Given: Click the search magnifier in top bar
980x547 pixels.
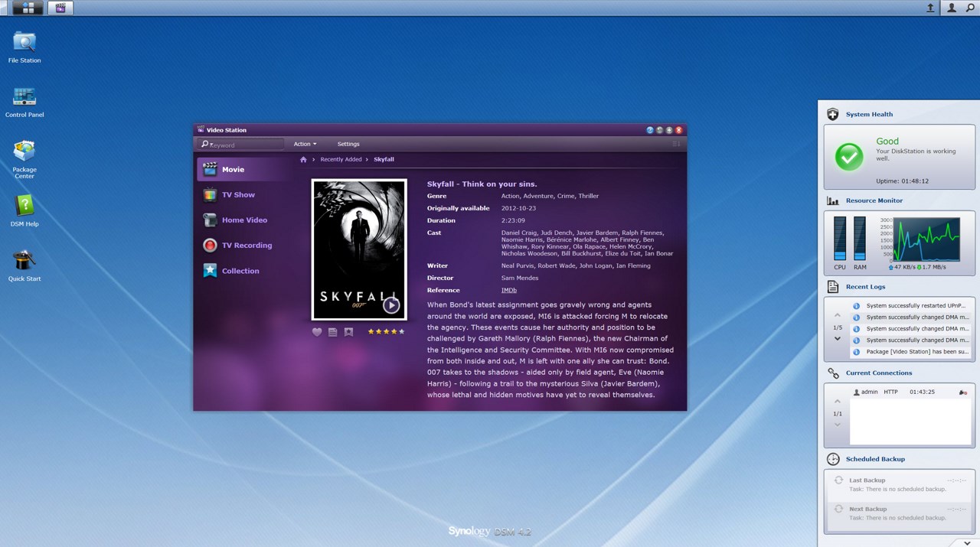Looking at the screenshot, I should 970,8.
